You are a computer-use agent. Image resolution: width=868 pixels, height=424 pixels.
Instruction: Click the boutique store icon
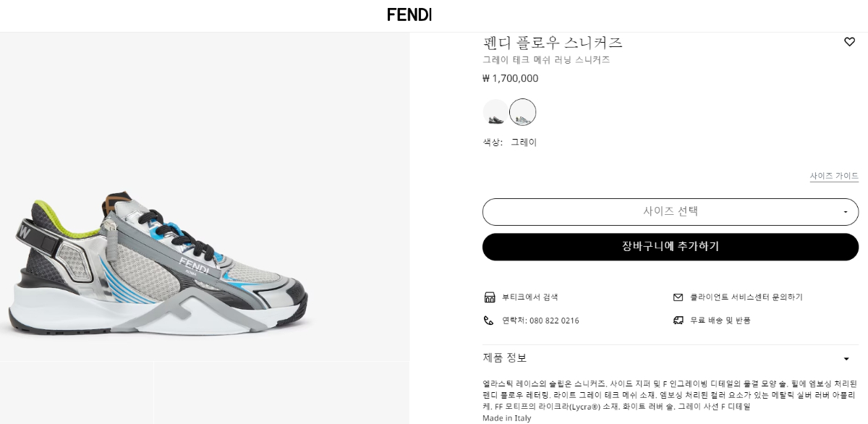(489, 297)
